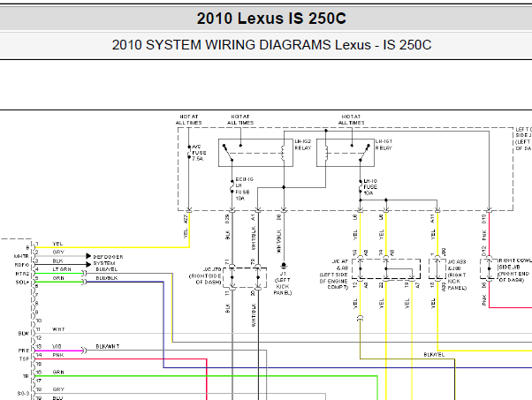The height and width of the screenshot is (400, 532).
Task: Select the ECU-IG LH FUSE 10A label
Action: pos(243,189)
